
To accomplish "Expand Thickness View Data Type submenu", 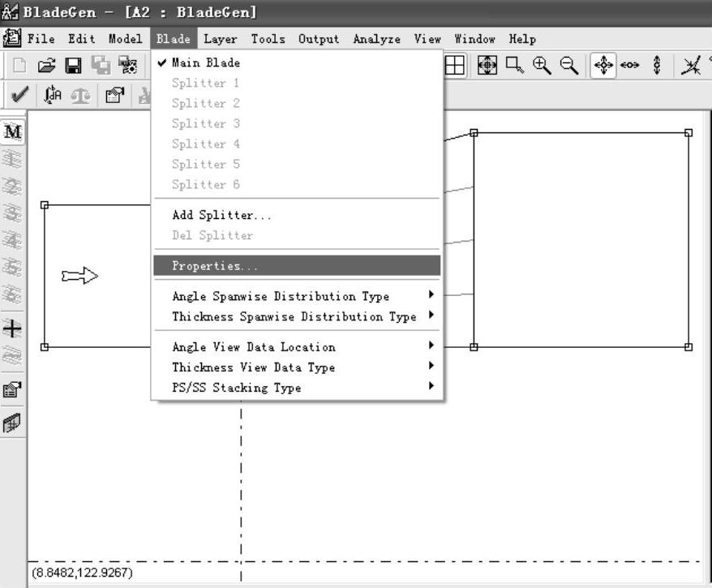I will [297, 367].
